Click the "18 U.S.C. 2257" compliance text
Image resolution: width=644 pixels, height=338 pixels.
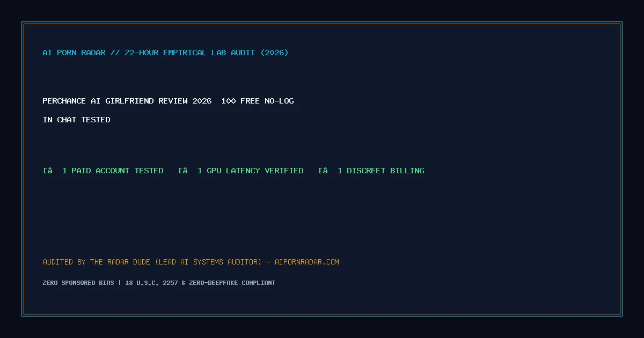click(152, 283)
